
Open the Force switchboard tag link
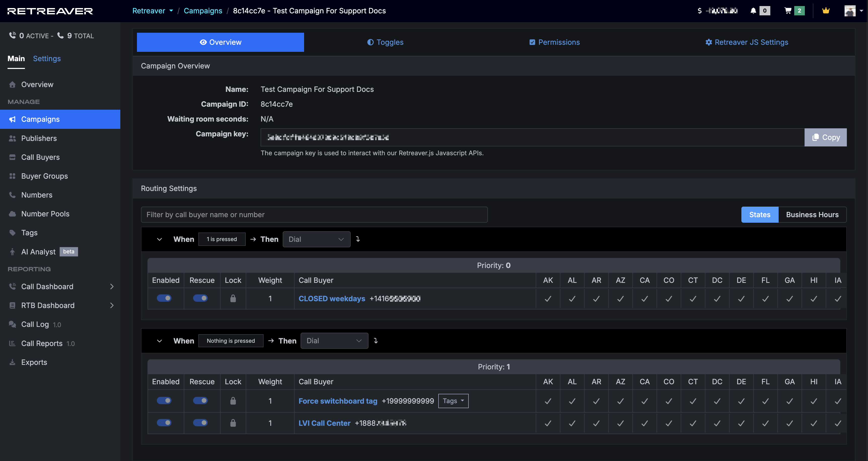tap(338, 401)
